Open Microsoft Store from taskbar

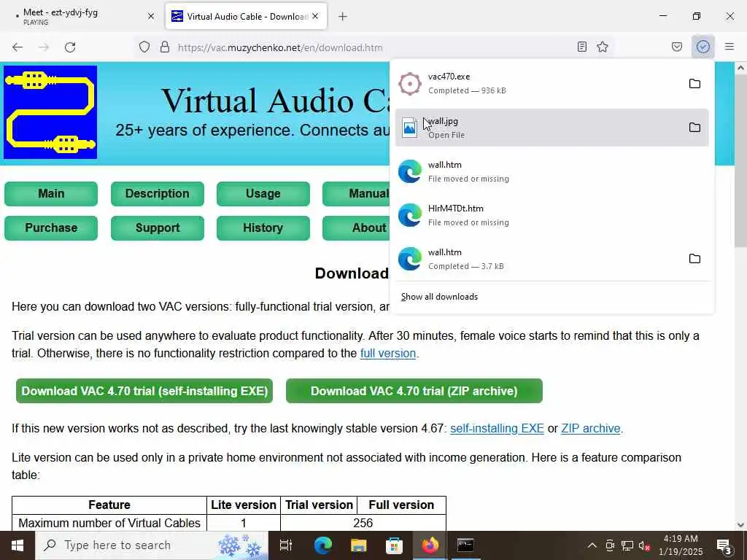[x=394, y=545]
